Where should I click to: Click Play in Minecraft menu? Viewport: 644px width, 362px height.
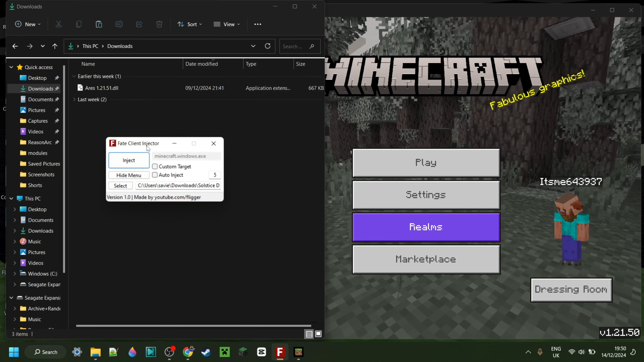point(426,163)
